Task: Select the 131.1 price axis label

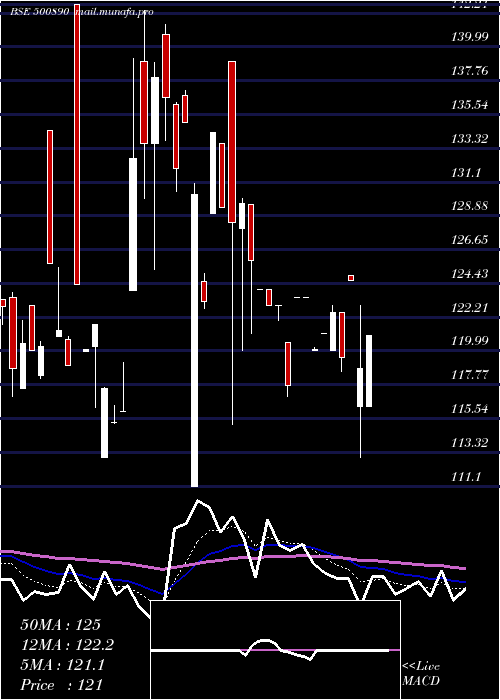Action: coord(466,173)
